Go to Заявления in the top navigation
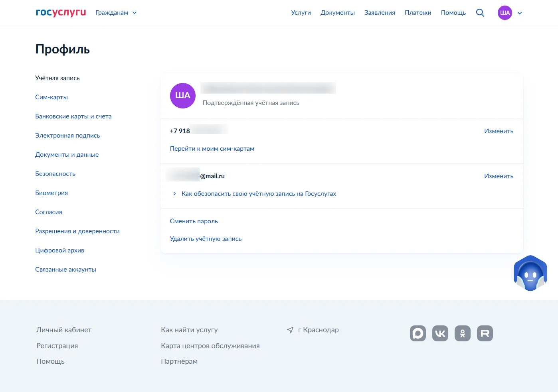Viewport: 558px width, 392px height. [380, 13]
